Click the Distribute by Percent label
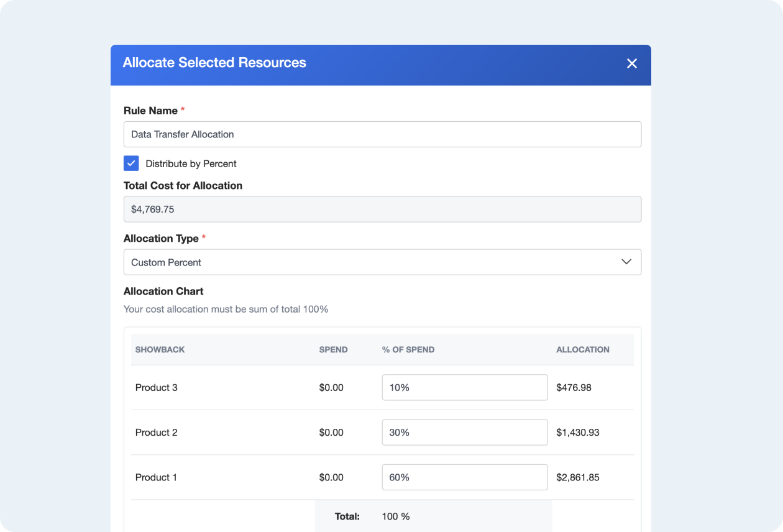 (x=191, y=164)
